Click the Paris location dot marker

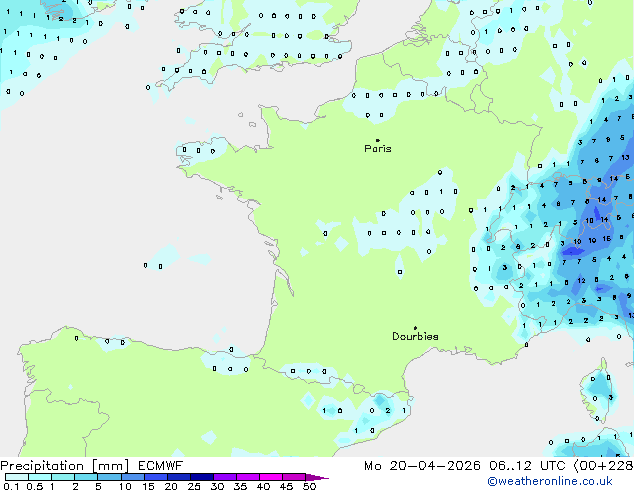(378, 140)
